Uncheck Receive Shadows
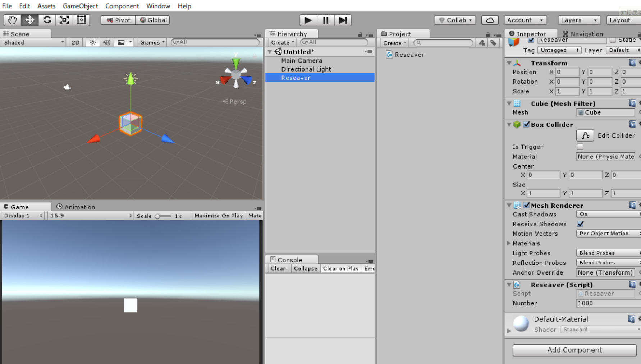Viewport: 641px width, 364px height. click(580, 224)
